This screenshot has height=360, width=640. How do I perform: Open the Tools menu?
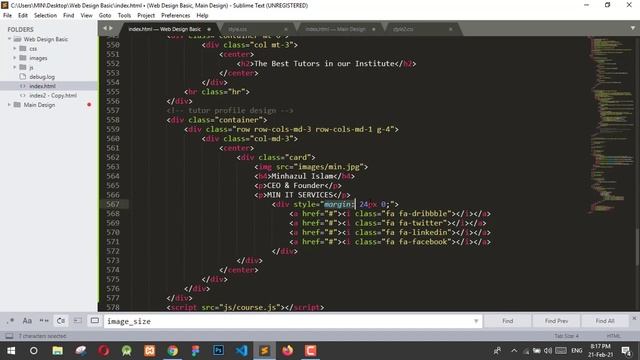pos(124,16)
